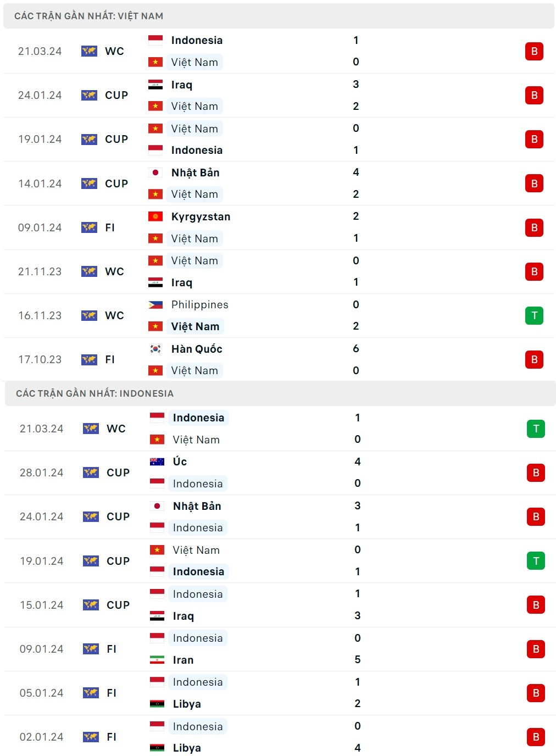Open the Hàn Quốc team link
556x756 pixels.
pyautogui.click(x=197, y=349)
